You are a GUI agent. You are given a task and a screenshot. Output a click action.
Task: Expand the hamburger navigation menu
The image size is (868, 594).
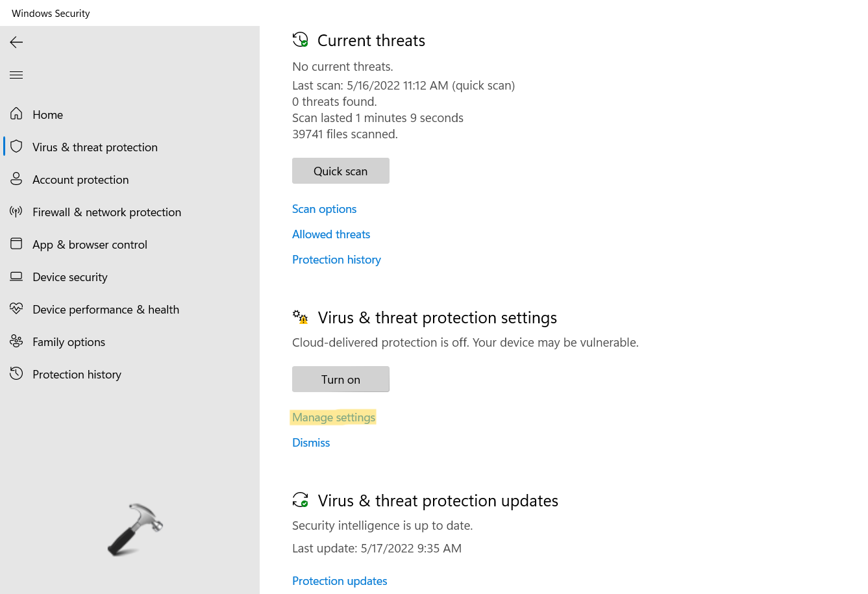coord(16,75)
